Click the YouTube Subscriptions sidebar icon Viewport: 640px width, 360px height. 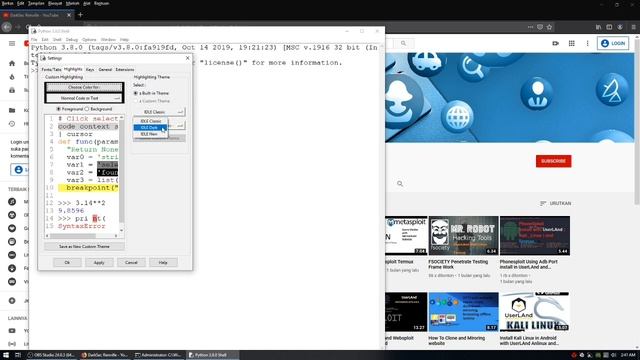[x=12, y=90]
